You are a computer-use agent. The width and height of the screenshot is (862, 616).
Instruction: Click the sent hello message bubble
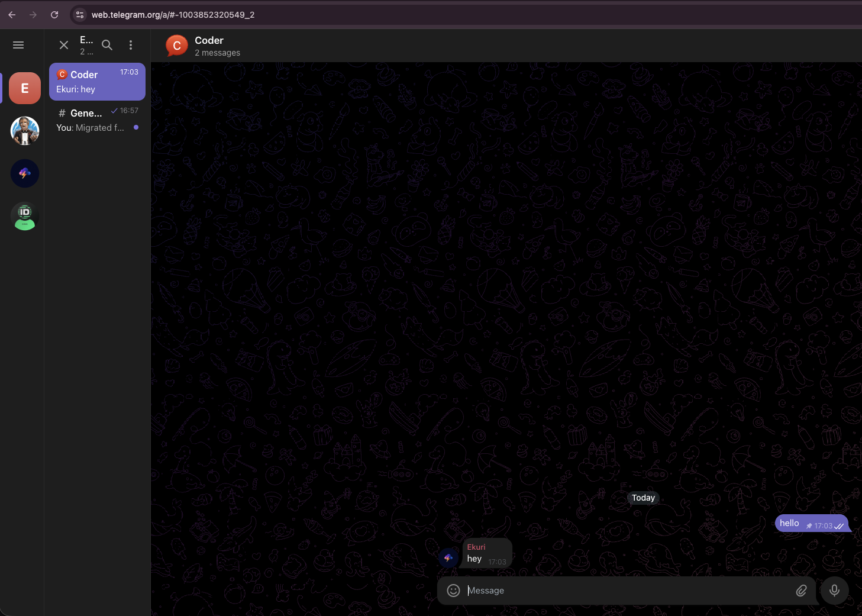tap(811, 523)
